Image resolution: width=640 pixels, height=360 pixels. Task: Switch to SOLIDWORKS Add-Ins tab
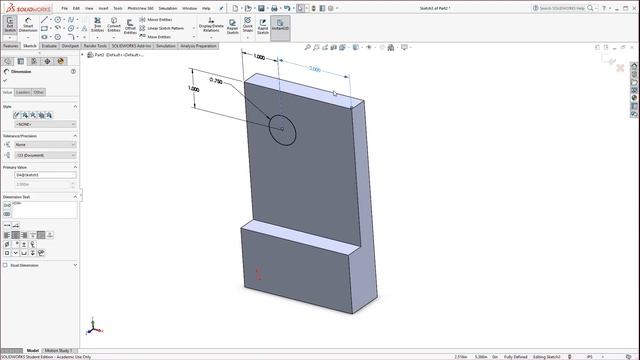point(131,46)
